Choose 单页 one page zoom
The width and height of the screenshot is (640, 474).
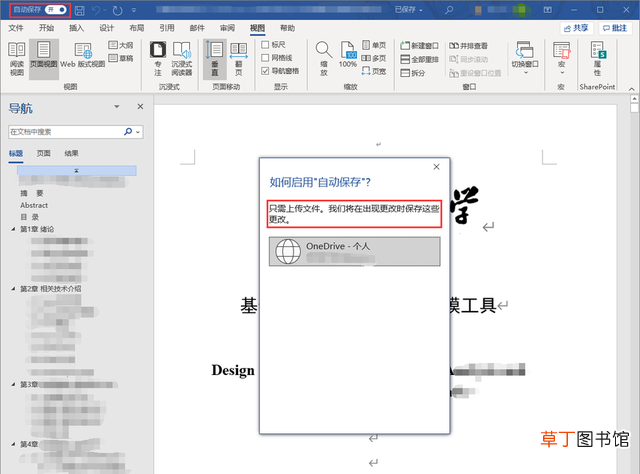pyautogui.click(x=374, y=45)
